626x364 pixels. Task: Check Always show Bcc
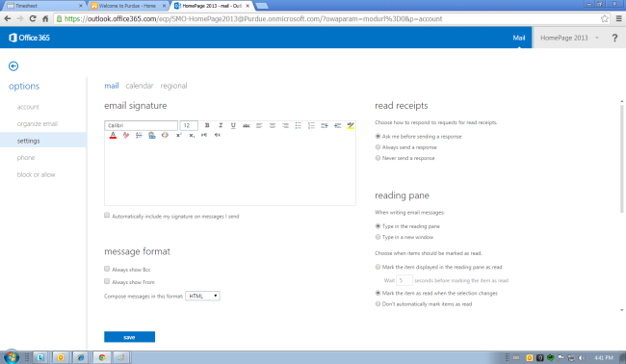click(x=107, y=269)
